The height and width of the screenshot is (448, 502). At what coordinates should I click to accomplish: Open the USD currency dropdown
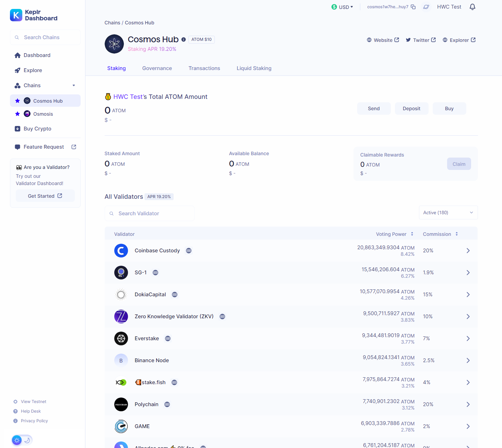(342, 7)
